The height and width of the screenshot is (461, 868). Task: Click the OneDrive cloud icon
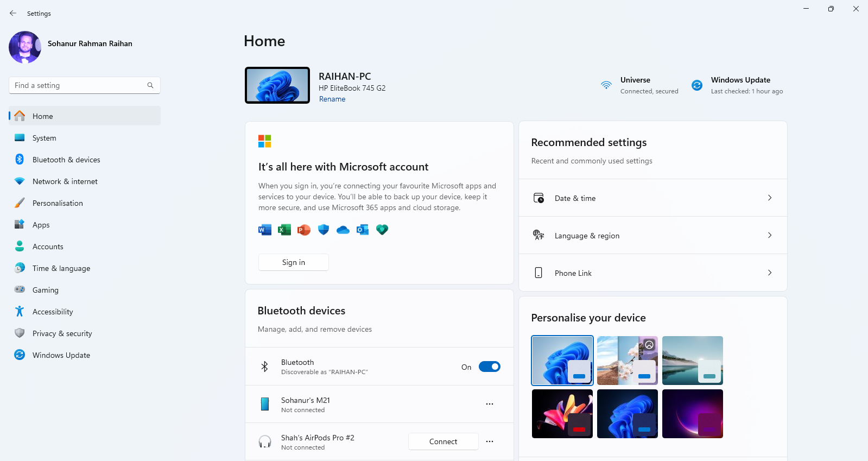pos(343,230)
